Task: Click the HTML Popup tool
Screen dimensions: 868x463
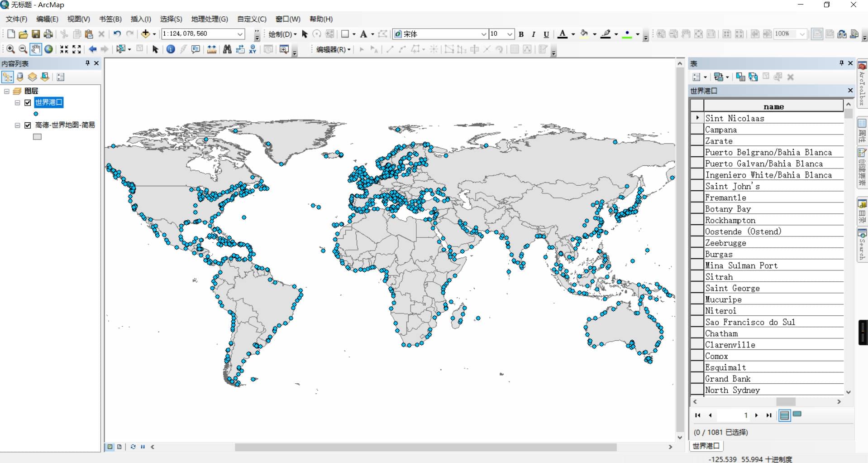Action: pos(196,49)
